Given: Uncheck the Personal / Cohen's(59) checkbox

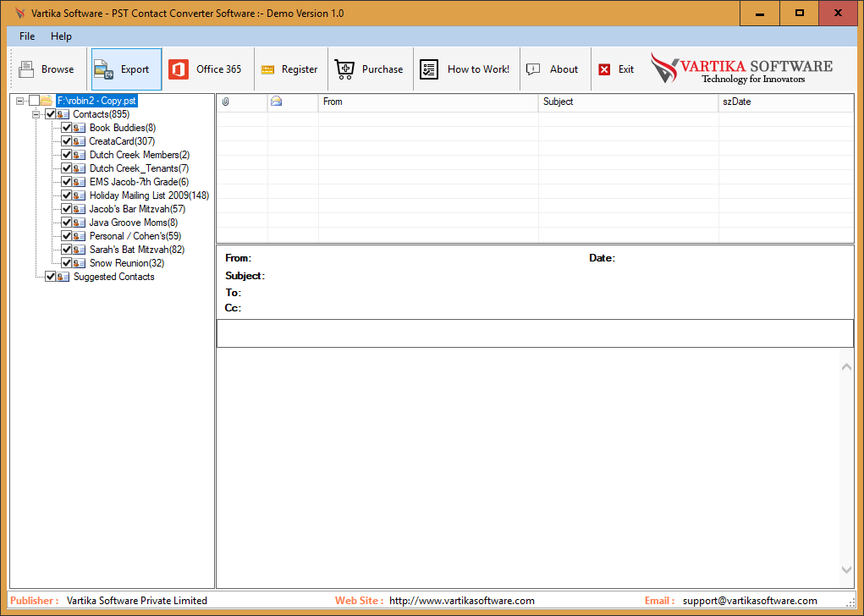Looking at the screenshot, I should pos(66,236).
